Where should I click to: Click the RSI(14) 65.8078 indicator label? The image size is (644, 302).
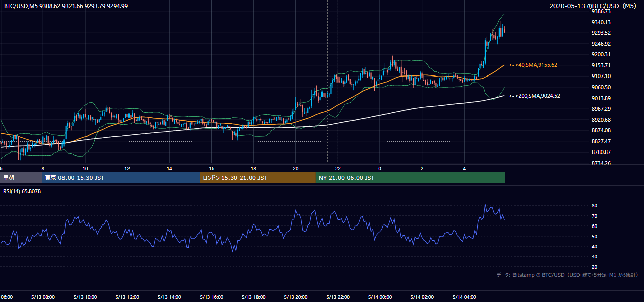click(x=22, y=191)
